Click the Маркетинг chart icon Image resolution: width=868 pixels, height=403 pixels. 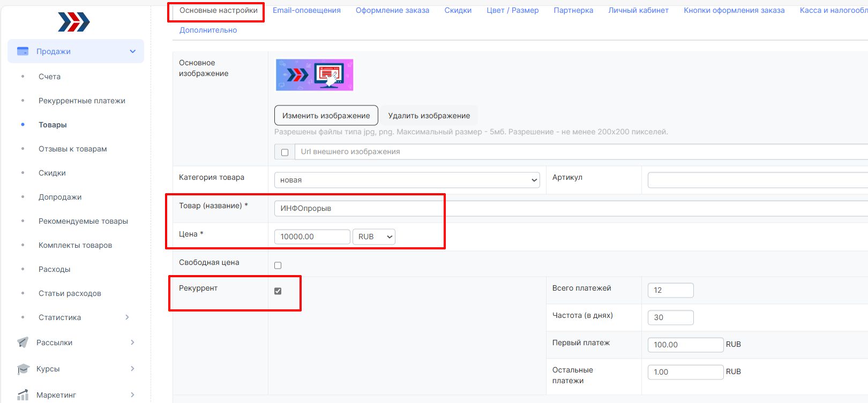coord(23,395)
